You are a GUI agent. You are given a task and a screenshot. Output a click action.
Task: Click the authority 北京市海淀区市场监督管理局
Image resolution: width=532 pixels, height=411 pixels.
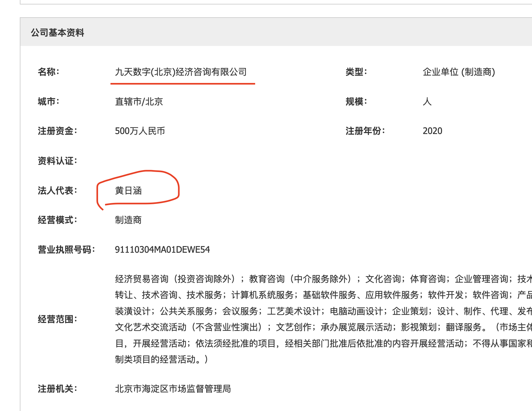173,389
